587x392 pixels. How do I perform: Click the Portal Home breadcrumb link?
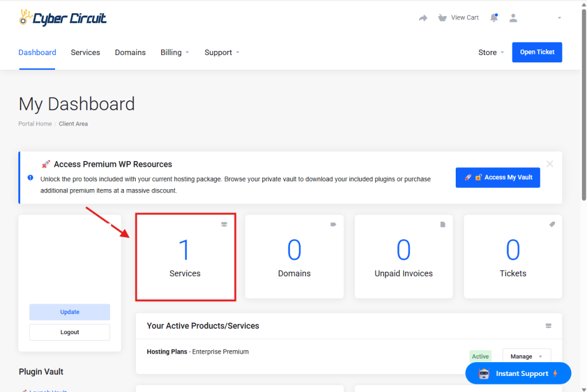35,124
